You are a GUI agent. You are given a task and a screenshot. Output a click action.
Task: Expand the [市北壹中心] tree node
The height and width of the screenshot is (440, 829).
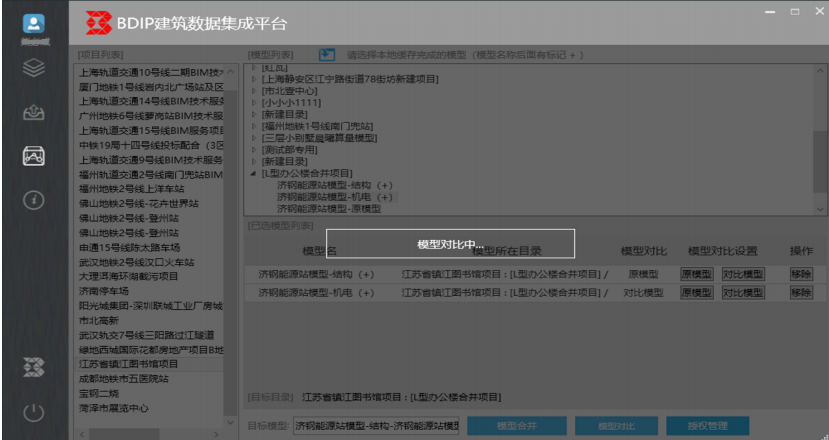(x=254, y=91)
